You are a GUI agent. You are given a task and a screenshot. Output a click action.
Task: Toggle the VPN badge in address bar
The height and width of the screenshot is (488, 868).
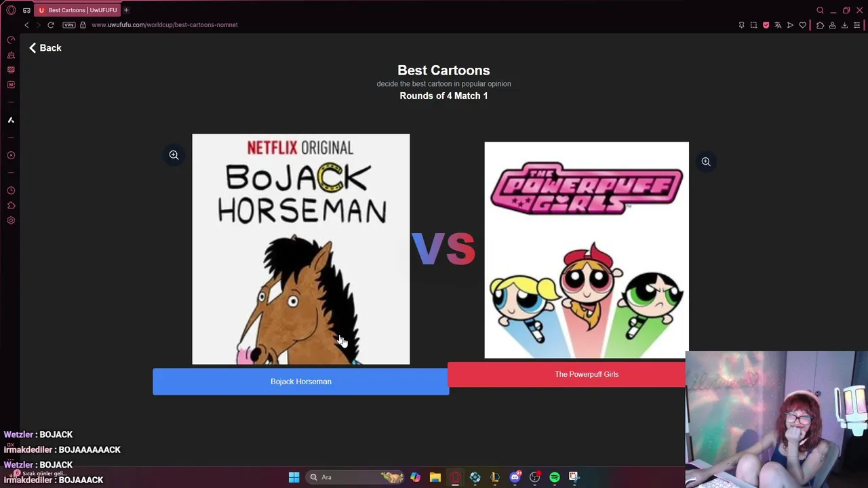[x=68, y=25]
